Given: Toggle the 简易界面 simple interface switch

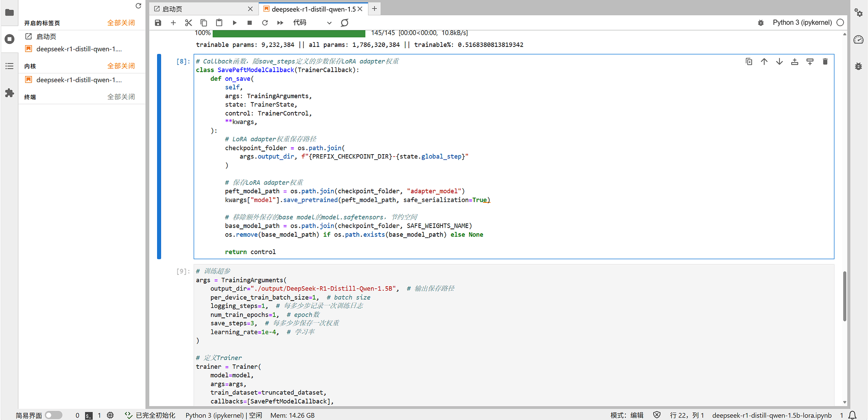Looking at the screenshot, I should coord(53,415).
